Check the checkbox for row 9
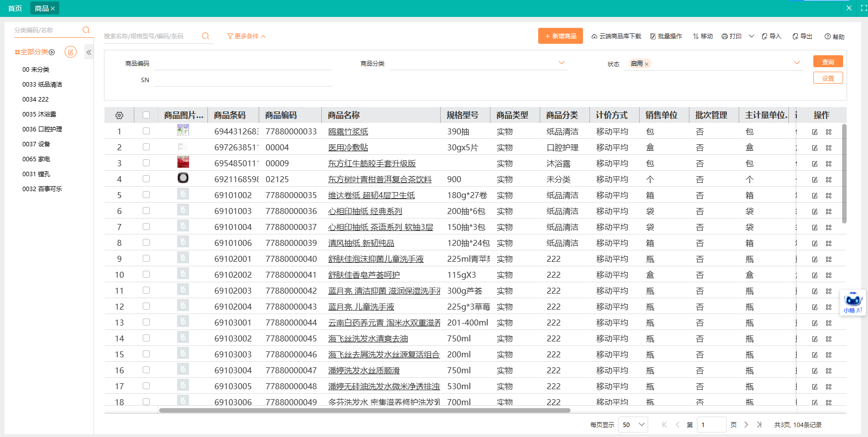 pyautogui.click(x=146, y=258)
